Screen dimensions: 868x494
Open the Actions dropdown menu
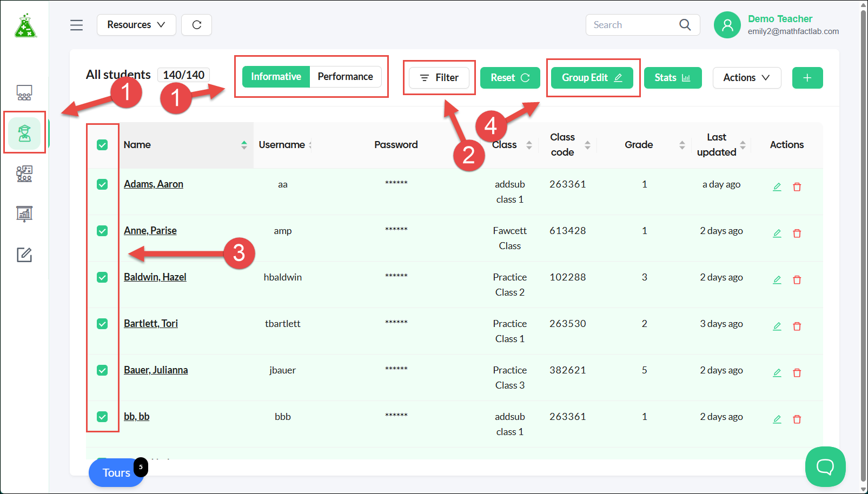click(x=747, y=78)
